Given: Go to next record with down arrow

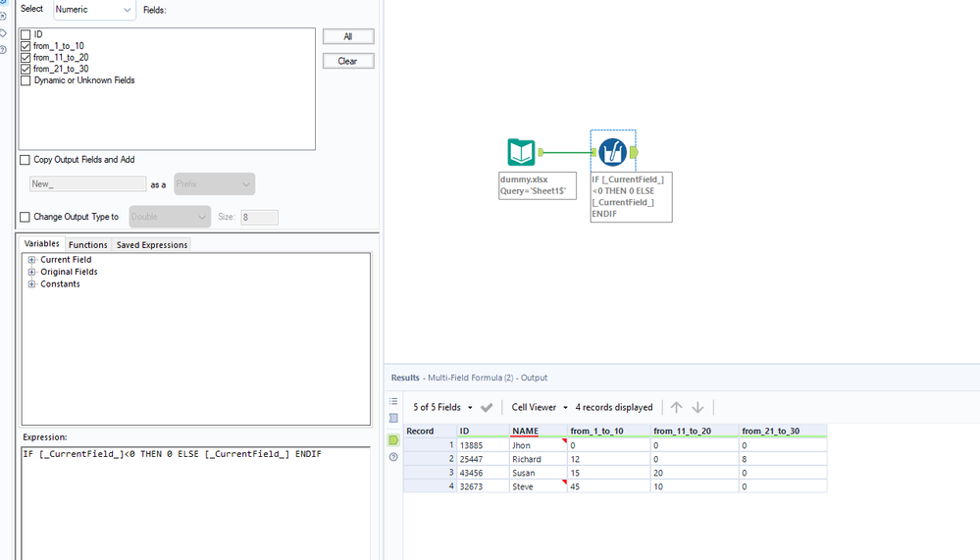Looking at the screenshot, I should pyautogui.click(x=697, y=408).
